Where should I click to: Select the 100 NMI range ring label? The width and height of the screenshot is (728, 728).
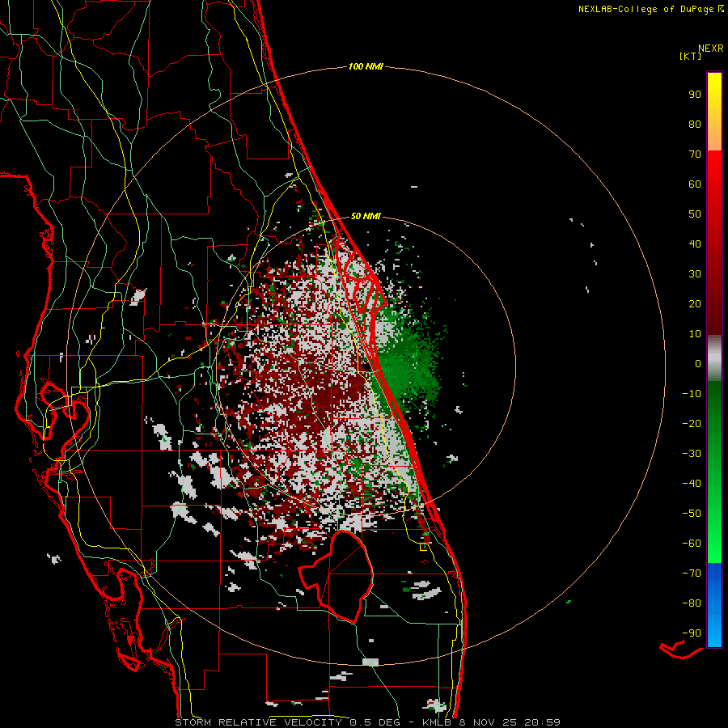366,66
